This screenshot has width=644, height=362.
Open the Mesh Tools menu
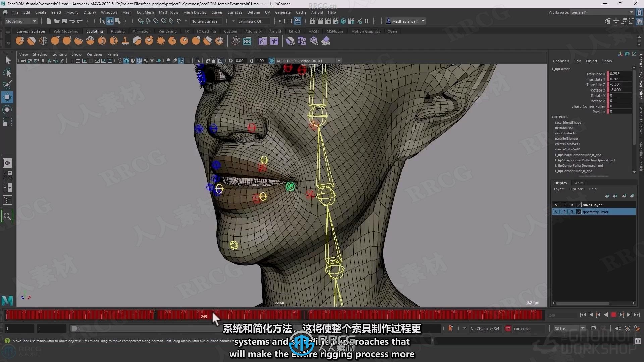coord(168,12)
